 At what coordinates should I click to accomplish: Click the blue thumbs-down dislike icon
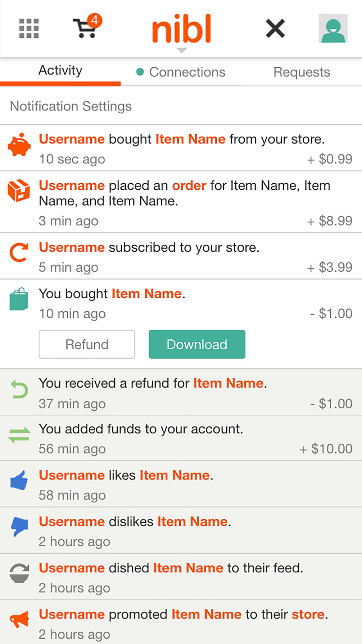tap(19, 527)
